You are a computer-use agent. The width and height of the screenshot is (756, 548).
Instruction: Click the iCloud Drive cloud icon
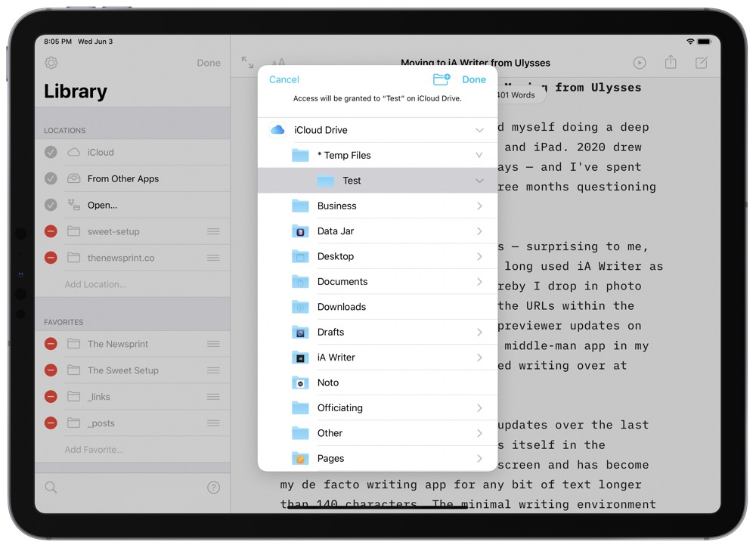pyautogui.click(x=277, y=130)
